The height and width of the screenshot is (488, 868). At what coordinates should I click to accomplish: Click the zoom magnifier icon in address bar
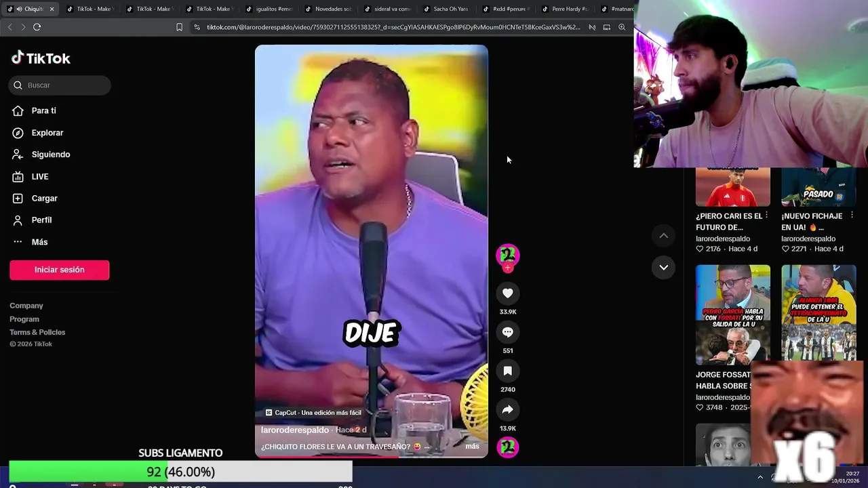click(x=622, y=27)
